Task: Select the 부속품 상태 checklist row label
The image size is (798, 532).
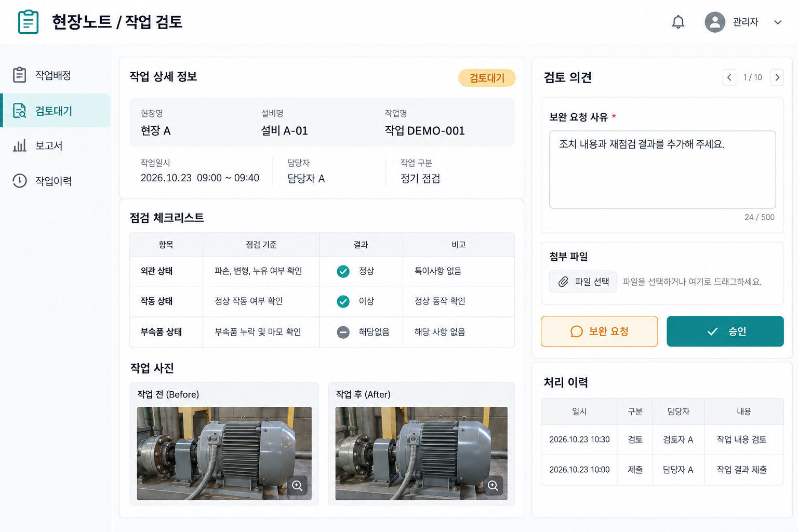Action: [x=161, y=332]
